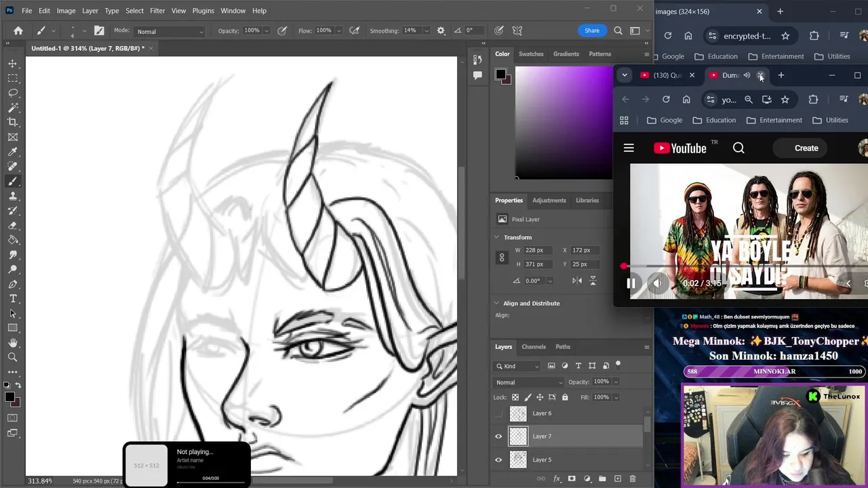Open the layer blend mode Normal dropdown
This screenshot has width=868, height=488.
[529, 382]
